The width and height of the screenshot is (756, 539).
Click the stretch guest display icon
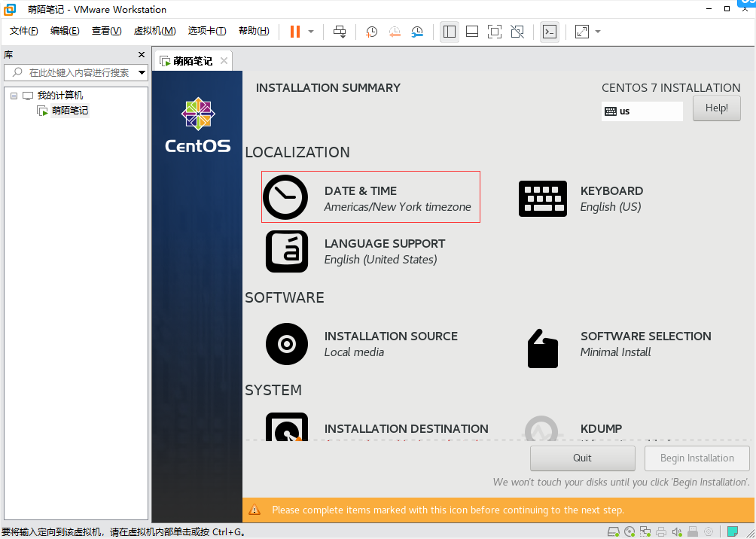(x=582, y=32)
